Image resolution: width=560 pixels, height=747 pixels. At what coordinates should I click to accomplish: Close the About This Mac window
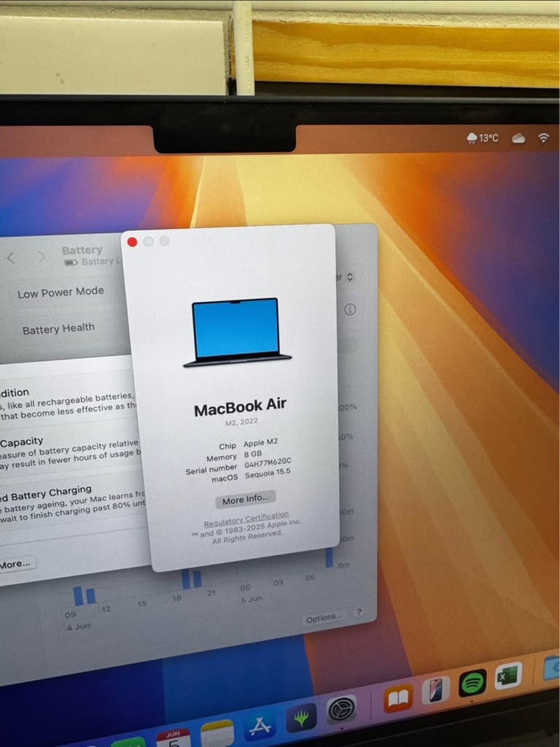click(133, 242)
